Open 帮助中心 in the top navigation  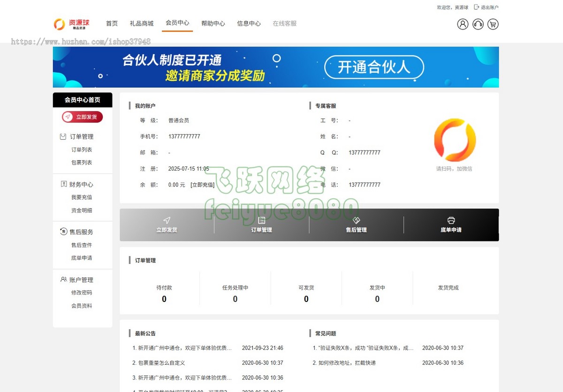click(x=213, y=23)
